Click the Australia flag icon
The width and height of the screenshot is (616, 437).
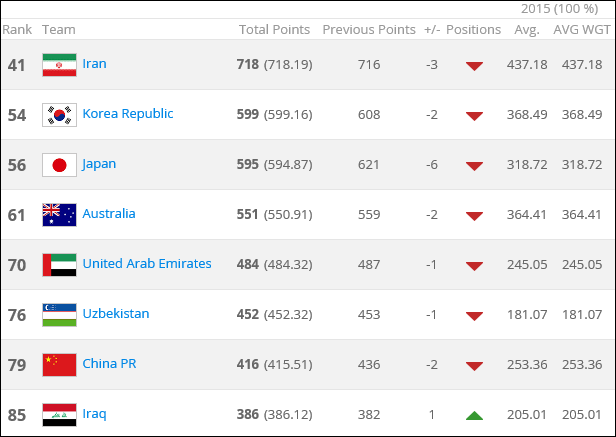[x=59, y=215]
